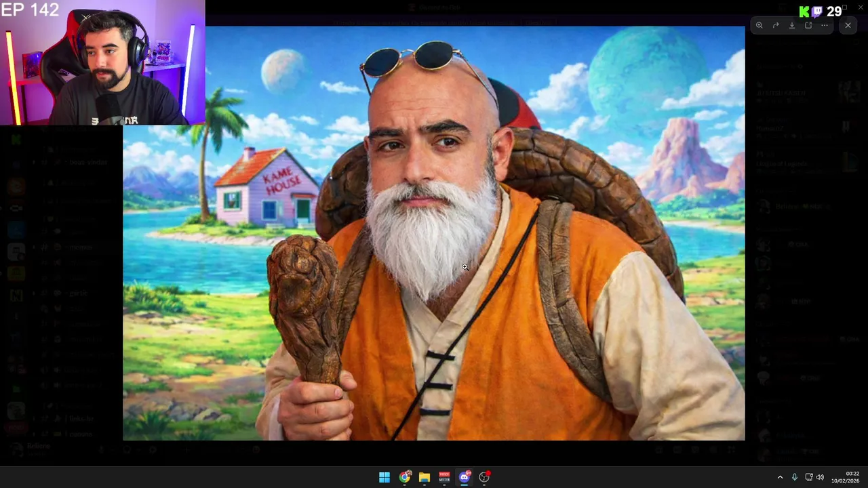The width and height of the screenshot is (868, 488).
Task: Open Google Chrome from the taskbar
Action: pos(405,477)
